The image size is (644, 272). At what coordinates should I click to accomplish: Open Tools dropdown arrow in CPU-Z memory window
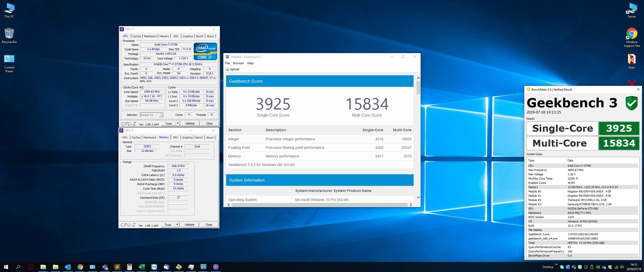[177, 225]
